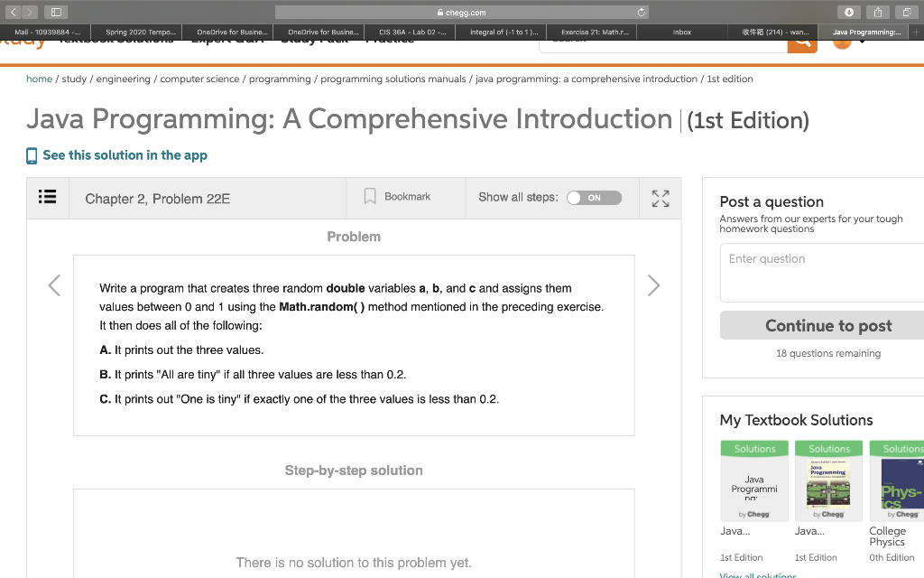Open the chapter problem list icon
924x578 pixels.
(47, 198)
